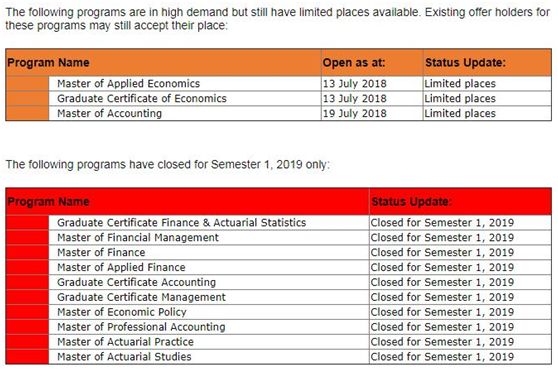
Task: Click the Master of Accounting entry
Action: (x=109, y=114)
